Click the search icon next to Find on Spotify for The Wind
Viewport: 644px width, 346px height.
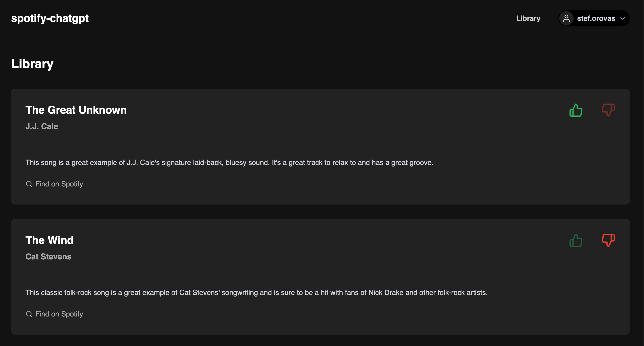[29, 314]
